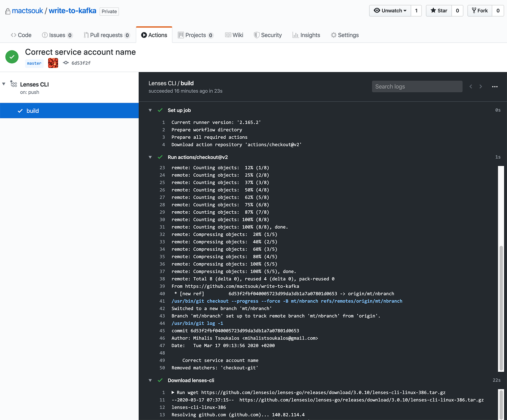The width and height of the screenshot is (507, 420).
Task: Click log line 44 git log command
Action: [197, 323]
